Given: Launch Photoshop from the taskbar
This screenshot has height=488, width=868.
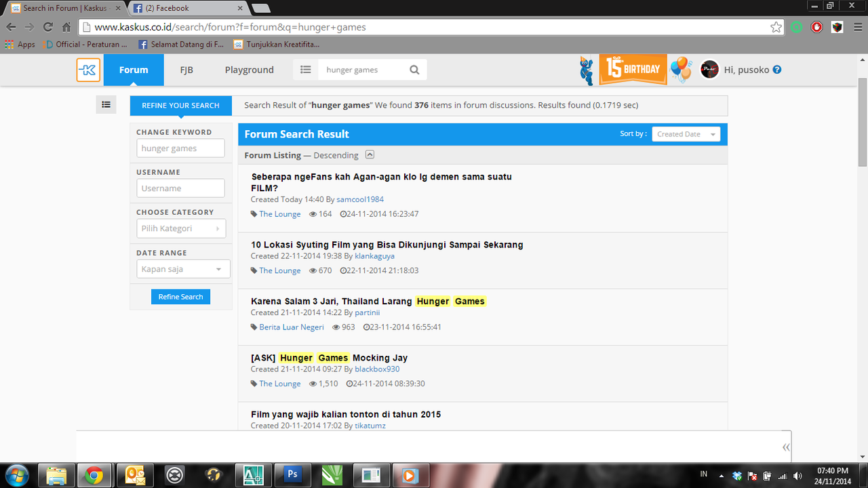Looking at the screenshot, I should tap(292, 475).
